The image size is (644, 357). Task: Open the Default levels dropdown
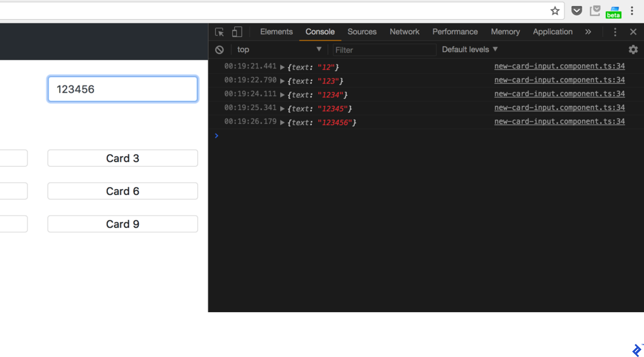coord(469,49)
